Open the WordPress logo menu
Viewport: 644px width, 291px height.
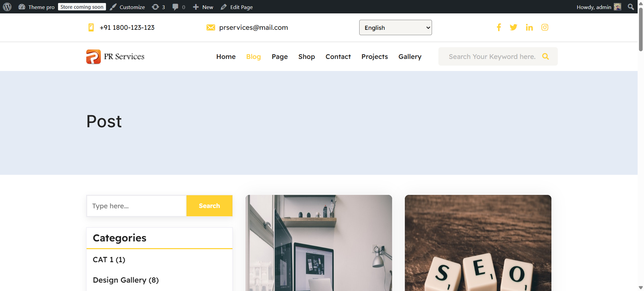(7, 7)
